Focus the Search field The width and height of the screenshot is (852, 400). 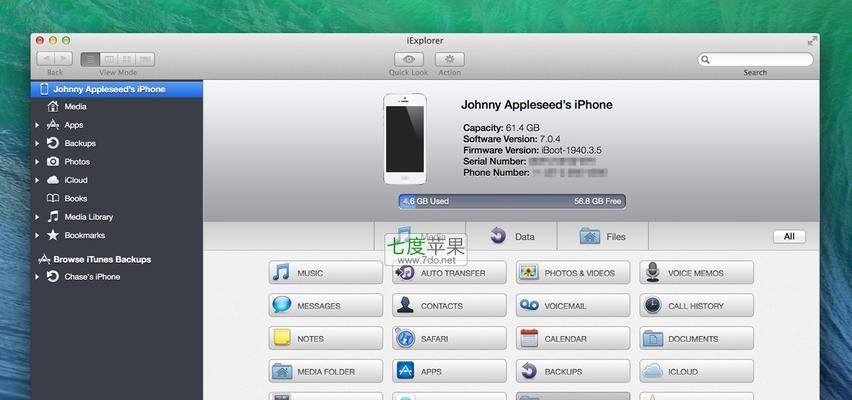[755, 59]
